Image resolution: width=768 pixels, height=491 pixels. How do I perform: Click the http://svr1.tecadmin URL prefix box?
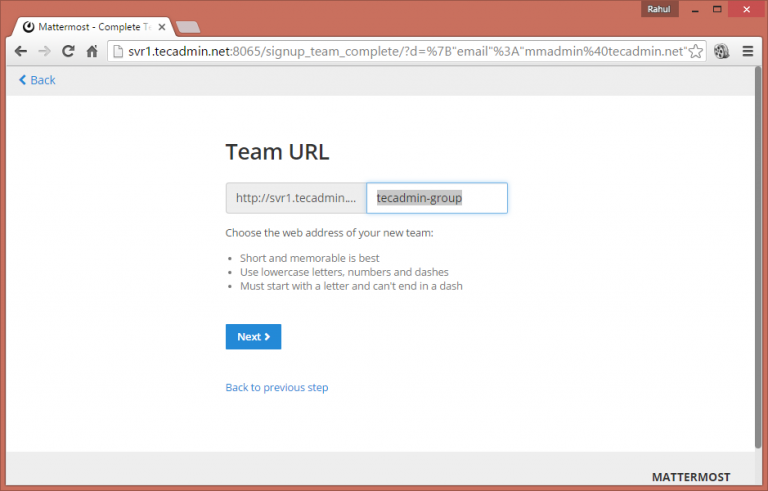click(x=296, y=198)
